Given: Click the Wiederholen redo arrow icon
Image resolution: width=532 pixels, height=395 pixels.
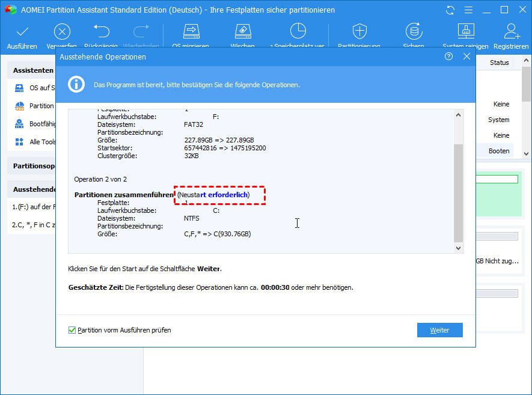Looking at the screenshot, I should [x=141, y=31].
